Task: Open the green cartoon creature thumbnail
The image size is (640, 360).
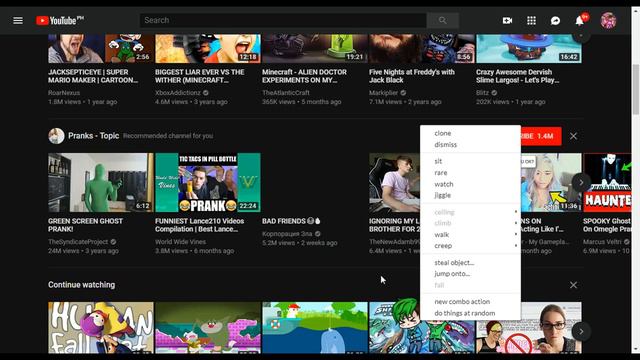Action: coord(208,328)
